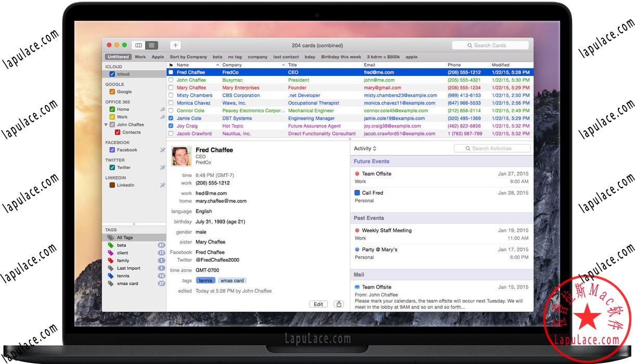Click the Company column sort arrow
Image resolution: width=635 pixels, height=364 pixels.
click(283, 65)
